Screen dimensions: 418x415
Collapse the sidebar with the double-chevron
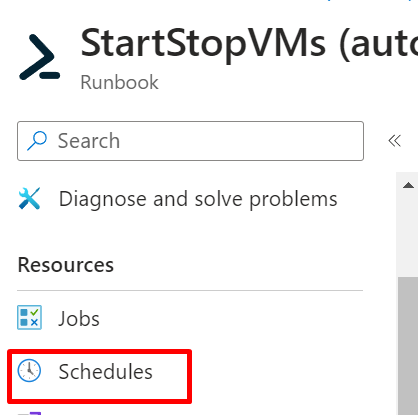[x=394, y=141]
